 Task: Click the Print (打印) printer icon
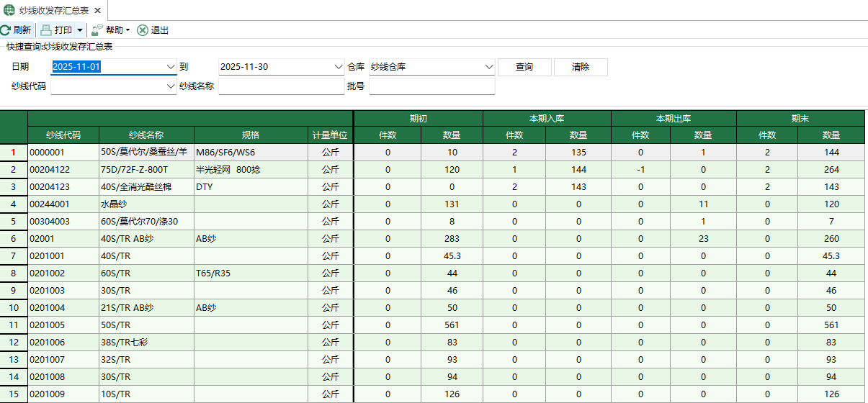coord(46,30)
